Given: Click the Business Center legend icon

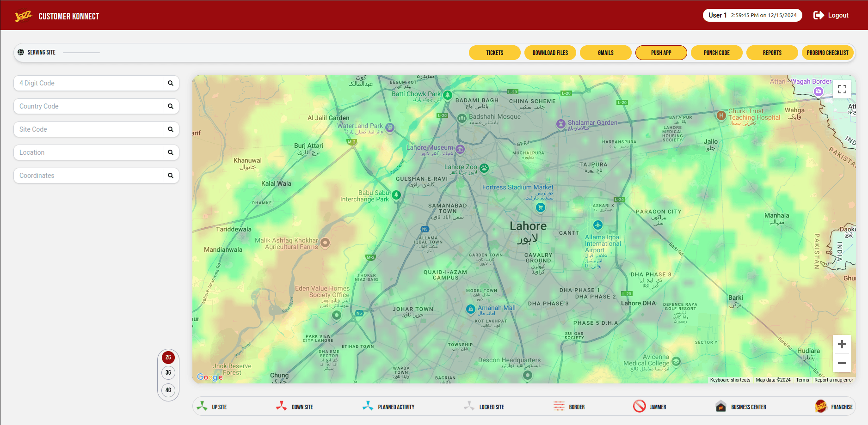Looking at the screenshot, I should pyautogui.click(x=721, y=406).
